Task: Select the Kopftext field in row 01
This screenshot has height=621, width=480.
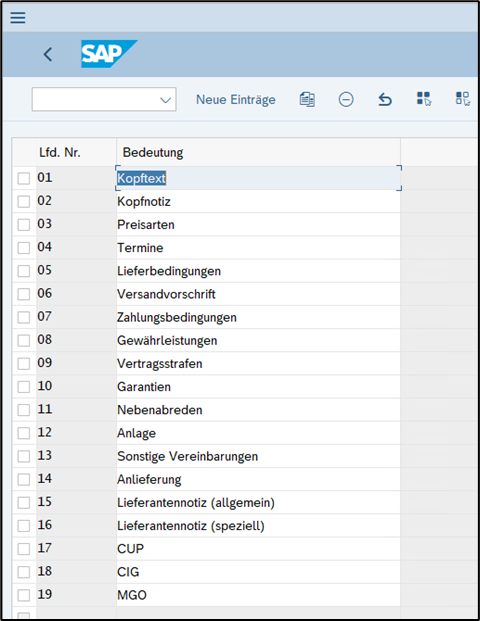Action: click(x=258, y=178)
